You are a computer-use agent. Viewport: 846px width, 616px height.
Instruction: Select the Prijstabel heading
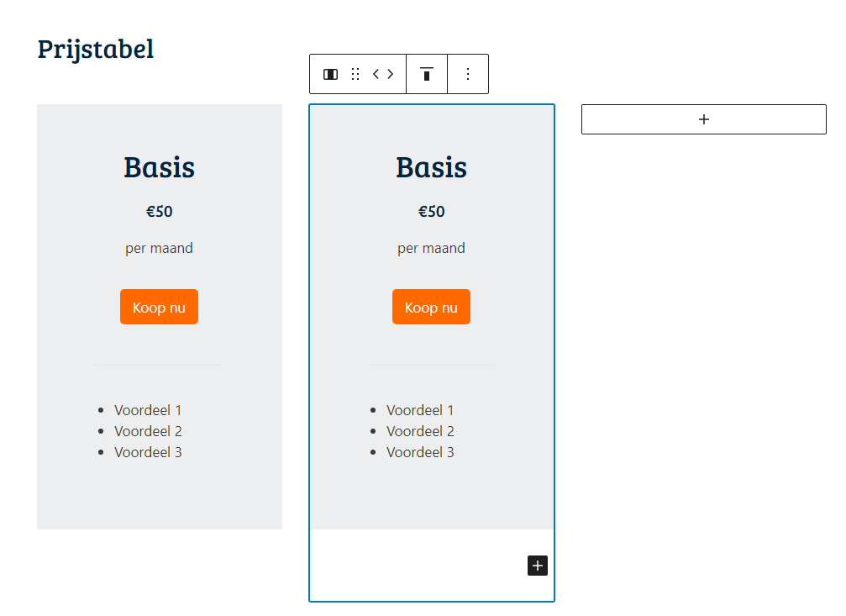point(96,49)
